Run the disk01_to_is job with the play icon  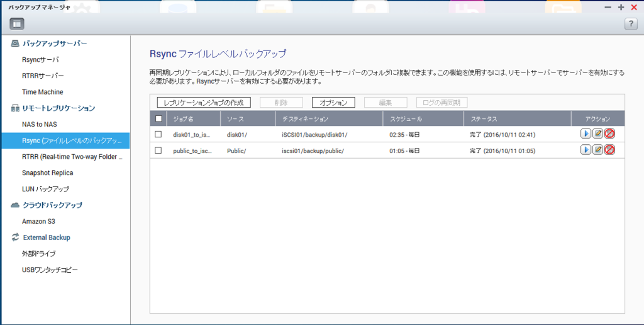click(x=586, y=134)
